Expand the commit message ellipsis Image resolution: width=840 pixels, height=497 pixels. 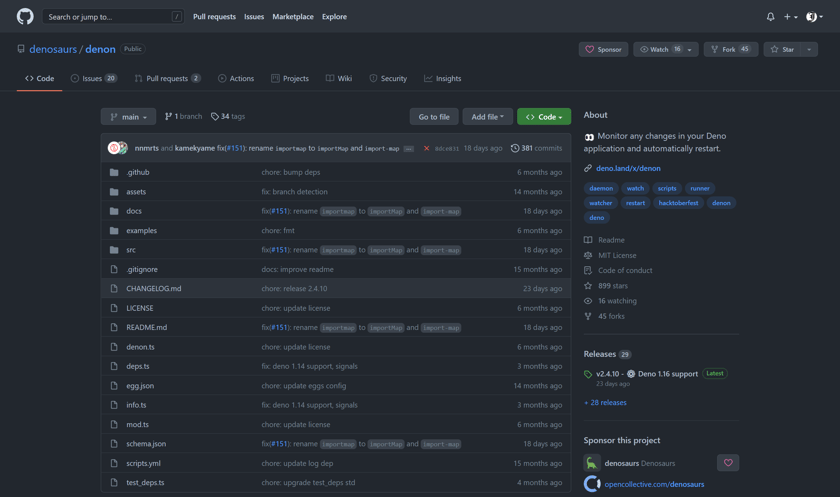pyautogui.click(x=409, y=149)
